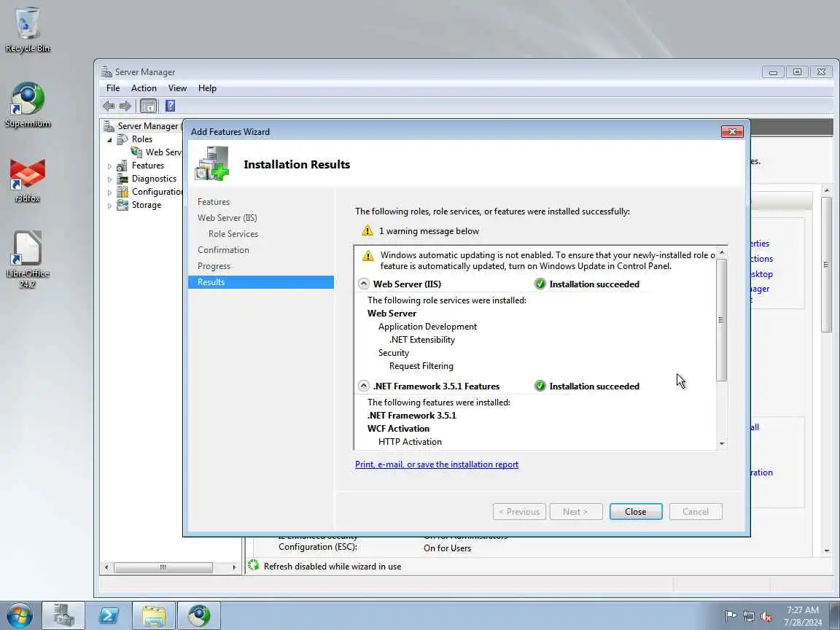Viewport: 840px width, 630px height.
Task: Click the Roles node icon in tree
Action: point(122,139)
